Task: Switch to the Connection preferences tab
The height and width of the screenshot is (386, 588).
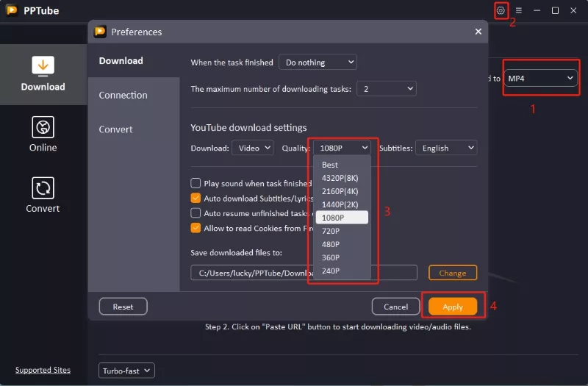Action: click(123, 95)
